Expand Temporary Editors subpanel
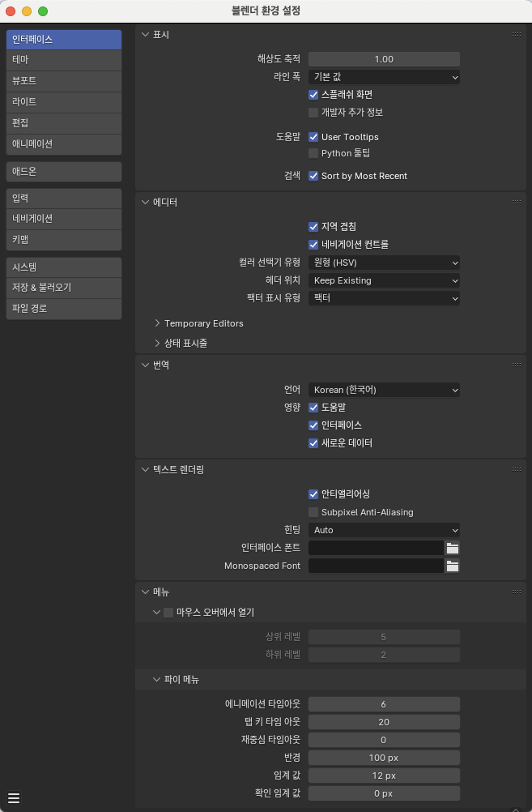Screen dimensions: 532x812 (157, 323)
